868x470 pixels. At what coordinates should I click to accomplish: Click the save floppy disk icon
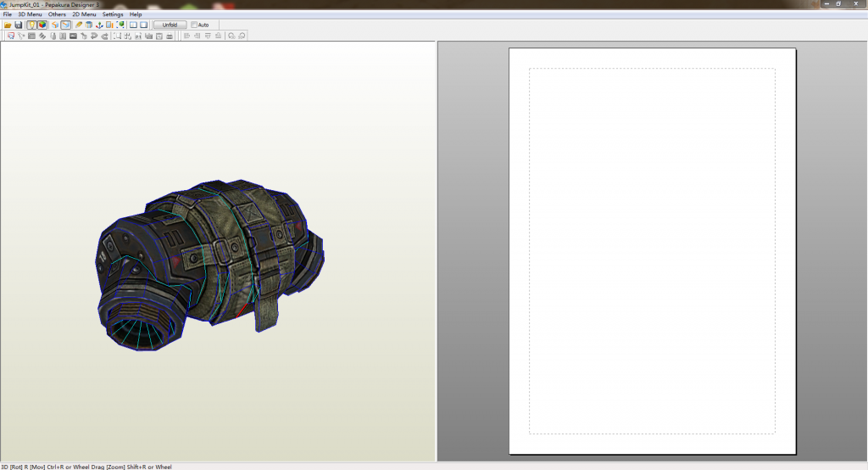(x=19, y=25)
